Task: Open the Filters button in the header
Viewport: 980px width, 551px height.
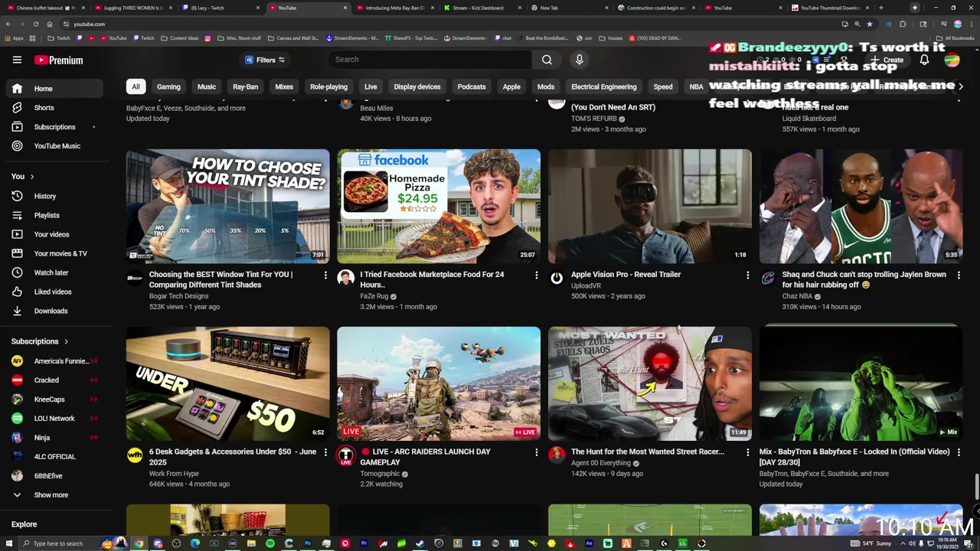Action: (265, 60)
